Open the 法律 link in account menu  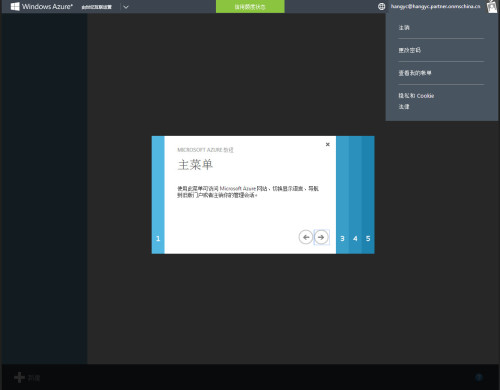click(x=404, y=107)
